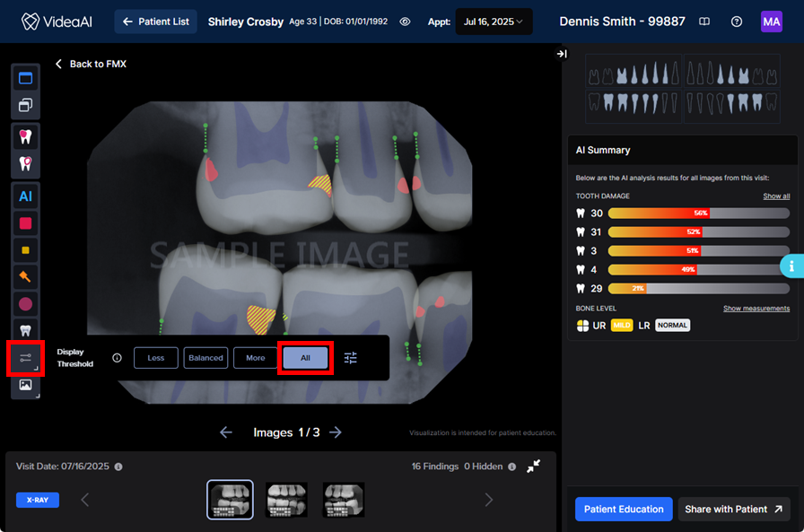Select the second x-ray thumbnail
Viewport: 804px width, 532px height.
pos(287,500)
